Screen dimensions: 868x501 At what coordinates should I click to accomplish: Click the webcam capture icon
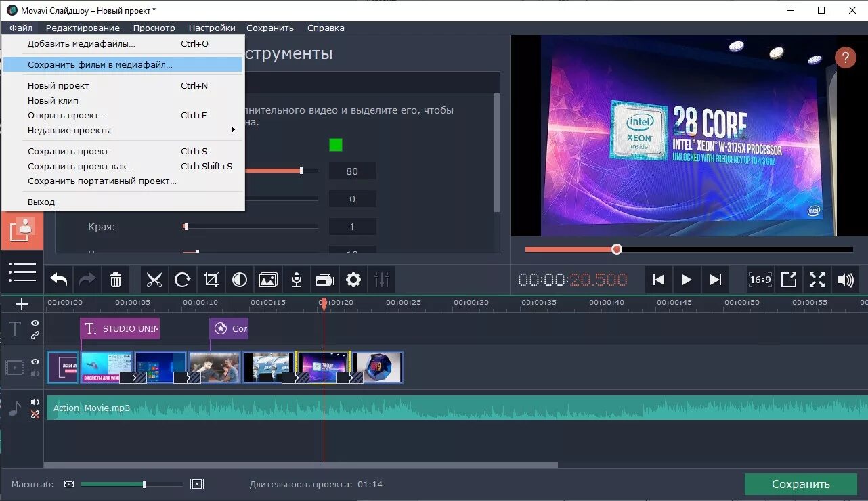click(324, 279)
